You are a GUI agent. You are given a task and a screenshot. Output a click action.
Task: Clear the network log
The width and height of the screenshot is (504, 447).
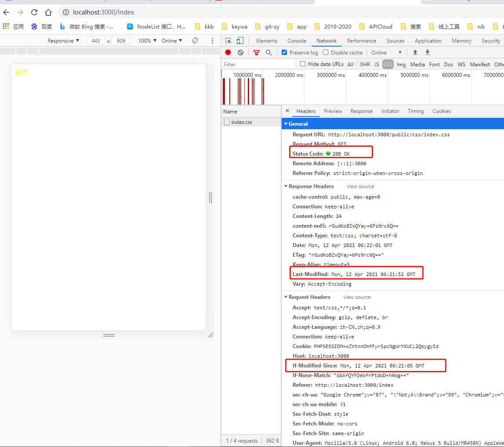(x=240, y=52)
